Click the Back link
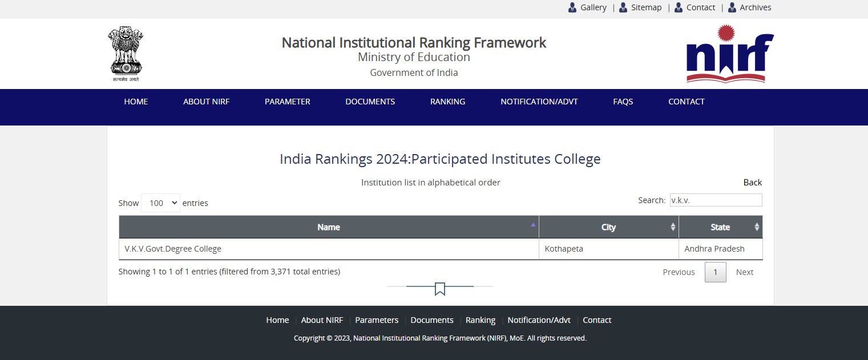 (752, 183)
